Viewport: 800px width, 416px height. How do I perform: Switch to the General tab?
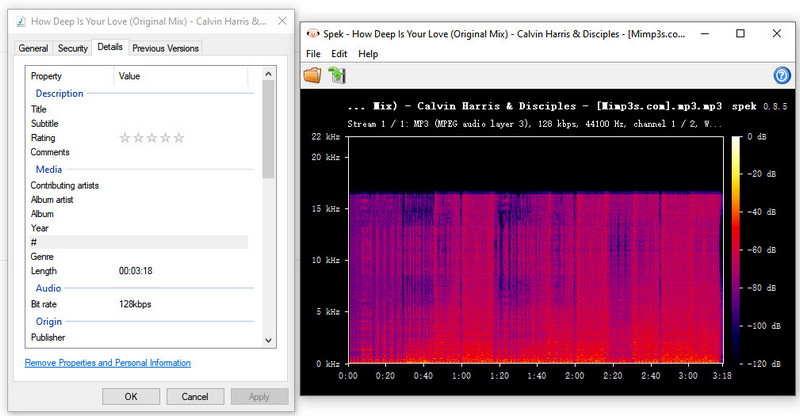click(33, 48)
